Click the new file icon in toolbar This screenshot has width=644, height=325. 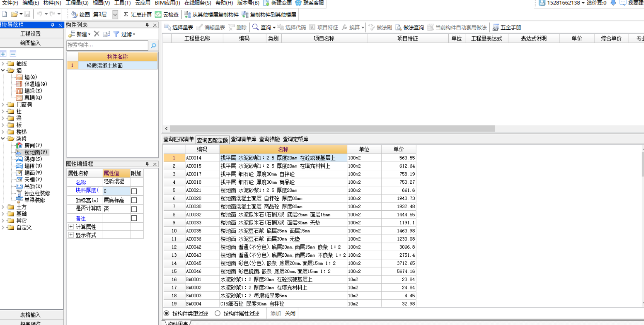pos(4,14)
